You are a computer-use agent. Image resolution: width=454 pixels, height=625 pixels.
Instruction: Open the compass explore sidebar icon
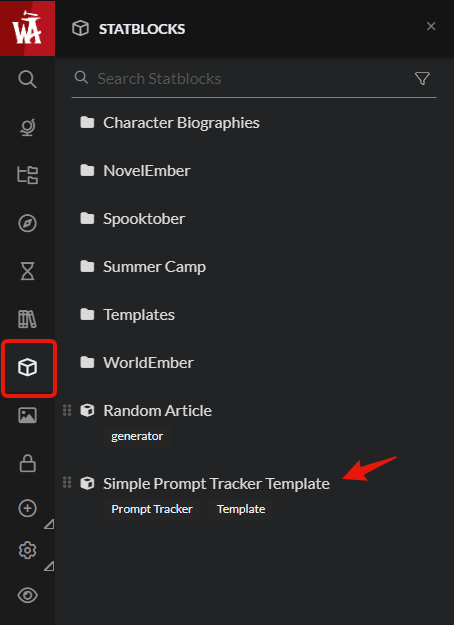pos(27,223)
